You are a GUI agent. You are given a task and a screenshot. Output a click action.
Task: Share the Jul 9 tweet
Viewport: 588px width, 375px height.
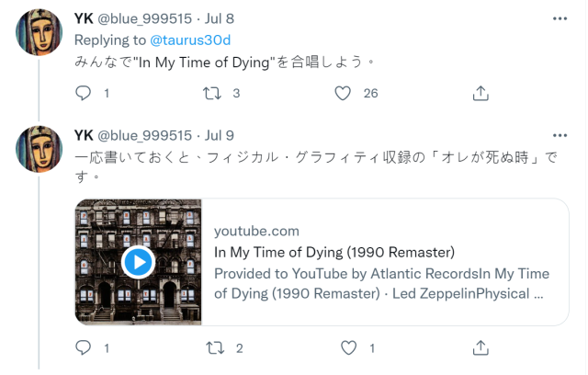480,347
